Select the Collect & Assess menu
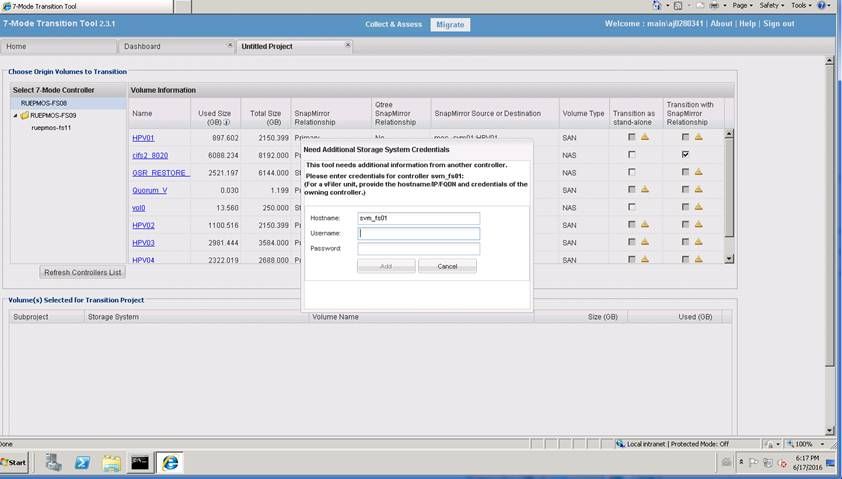Viewport: 842px width, 479px height. 393,24
